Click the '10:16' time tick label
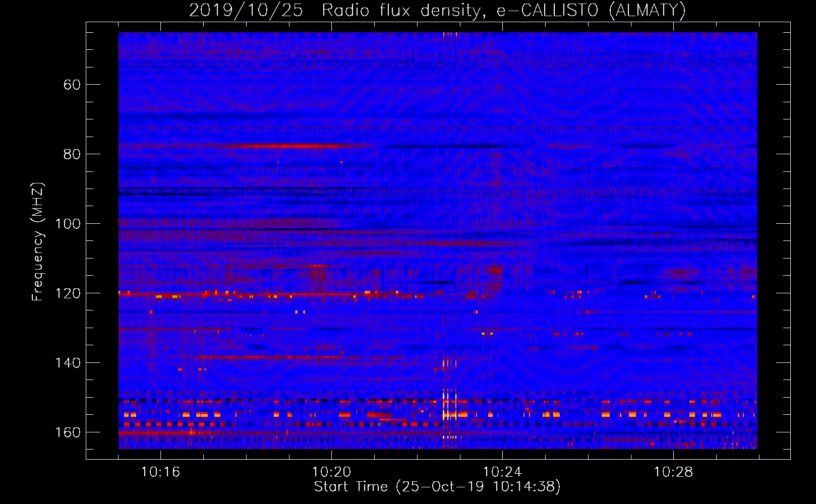Viewport: 816px width, 504px height. click(160, 472)
